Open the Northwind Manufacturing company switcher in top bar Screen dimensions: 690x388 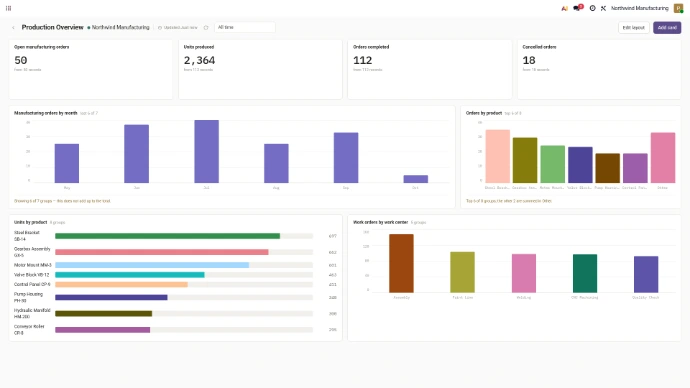tap(639, 8)
